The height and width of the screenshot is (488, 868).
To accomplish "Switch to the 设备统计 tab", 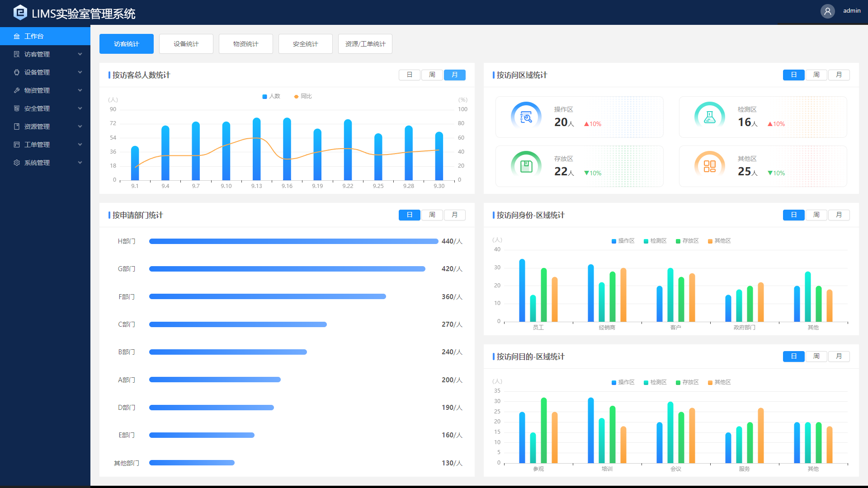I will pyautogui.click(x=186, y=44).
